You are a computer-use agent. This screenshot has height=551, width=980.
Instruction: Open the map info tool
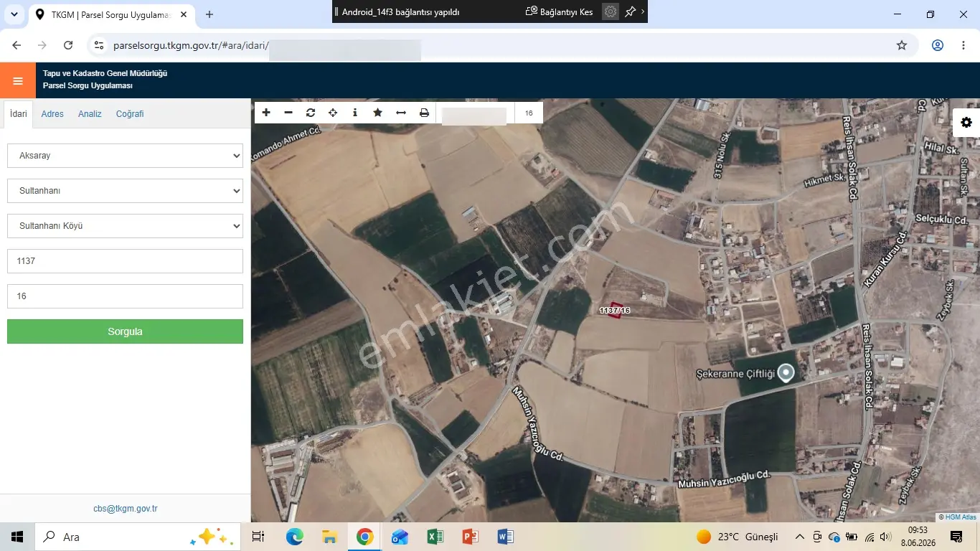(355, 113)
